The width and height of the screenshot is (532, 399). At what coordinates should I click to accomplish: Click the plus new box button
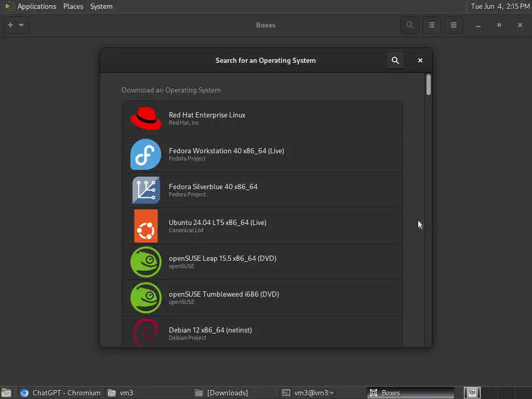click(x=10, y=25)
